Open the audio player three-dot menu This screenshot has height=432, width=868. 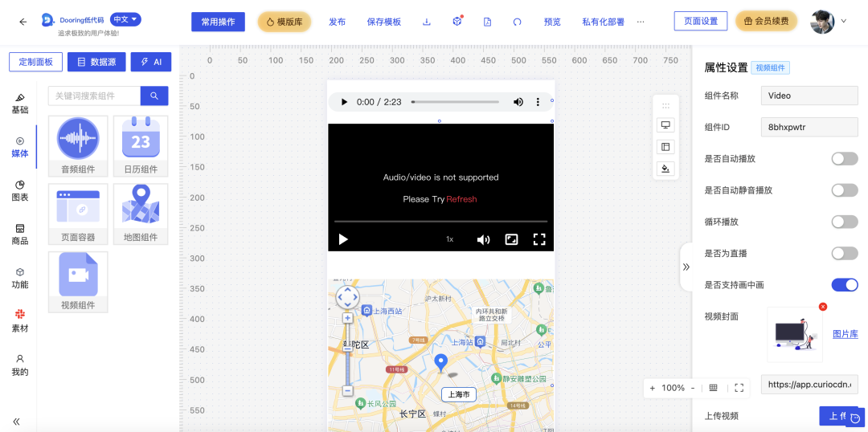[538, 102]
